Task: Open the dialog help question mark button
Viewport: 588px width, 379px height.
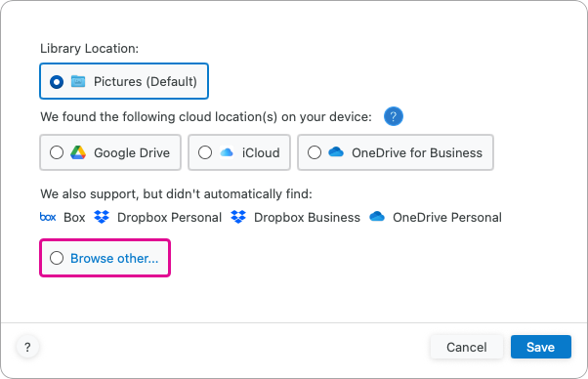Action: [27, 347]
